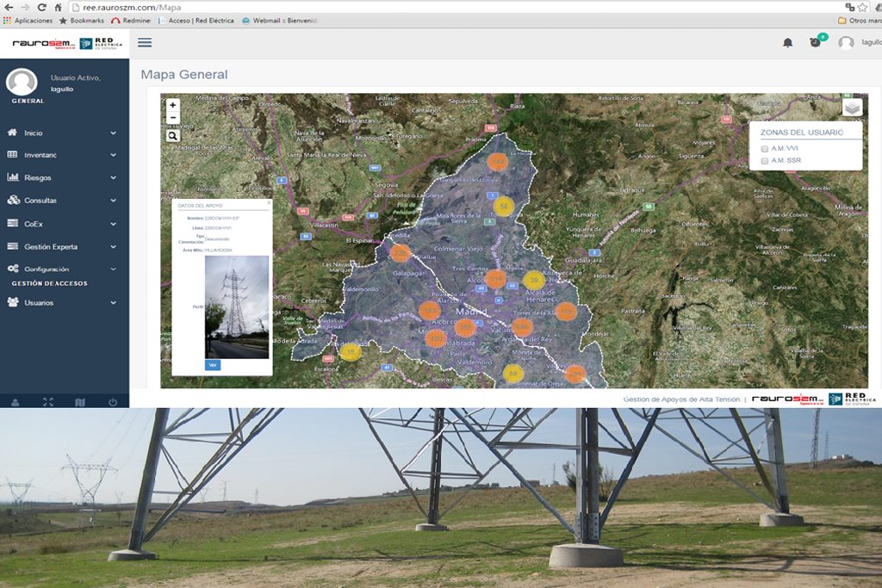882x588 pixels.
Task: Click the tower photo thumbnail in popup
Action: 236,306
